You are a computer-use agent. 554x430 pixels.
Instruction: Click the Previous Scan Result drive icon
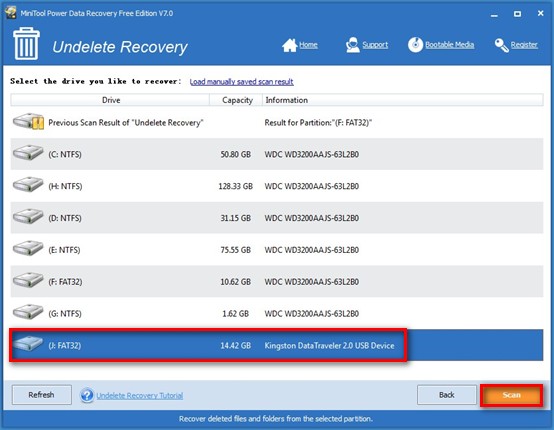coord(28,121)
